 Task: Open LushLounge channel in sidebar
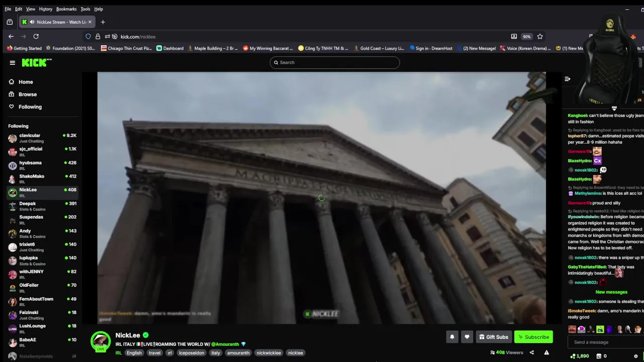pos(42,328)
